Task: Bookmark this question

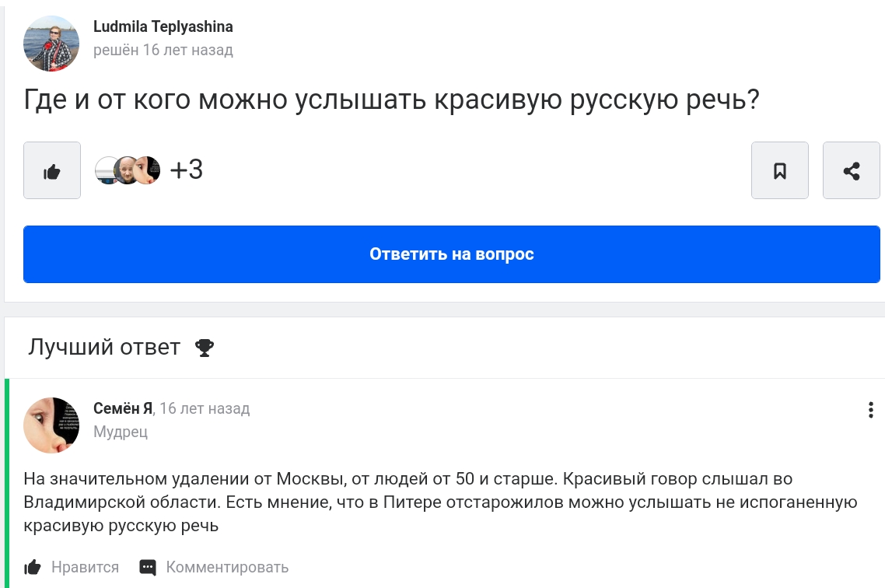Action: (x=780, y=170)
